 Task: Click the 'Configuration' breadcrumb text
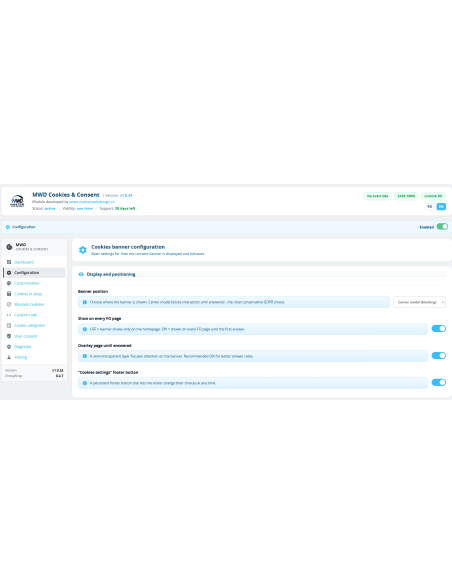click(24, 227)
